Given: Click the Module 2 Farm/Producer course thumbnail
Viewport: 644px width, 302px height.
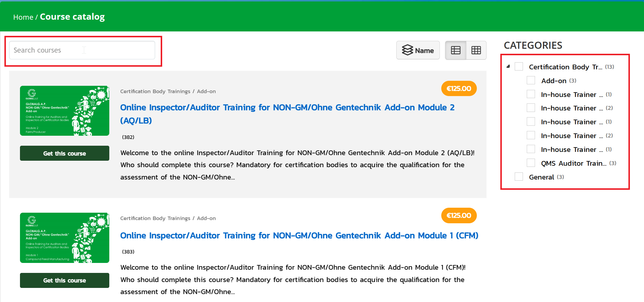Looking at the screenshot, I should coord(65,111).
